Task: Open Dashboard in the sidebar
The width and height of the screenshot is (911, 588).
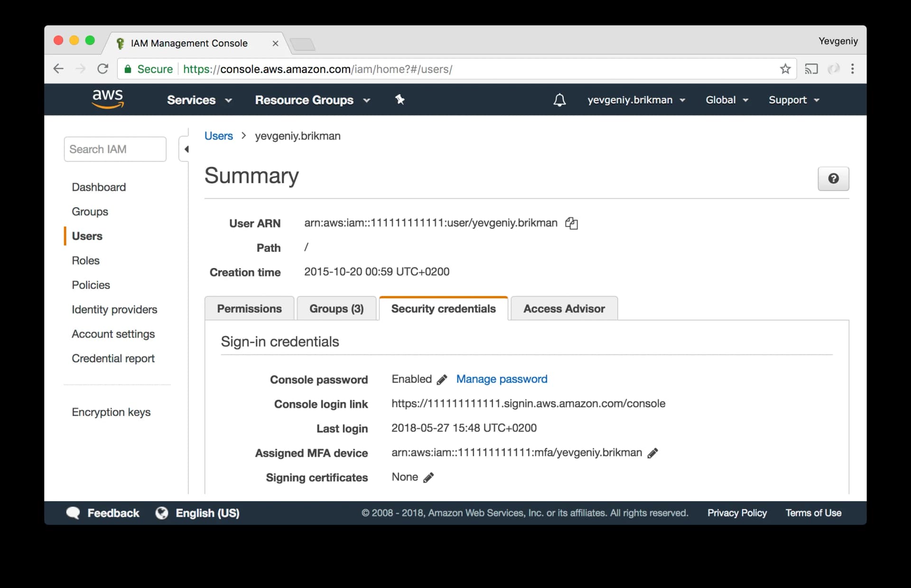Action: tap(99, 187)
